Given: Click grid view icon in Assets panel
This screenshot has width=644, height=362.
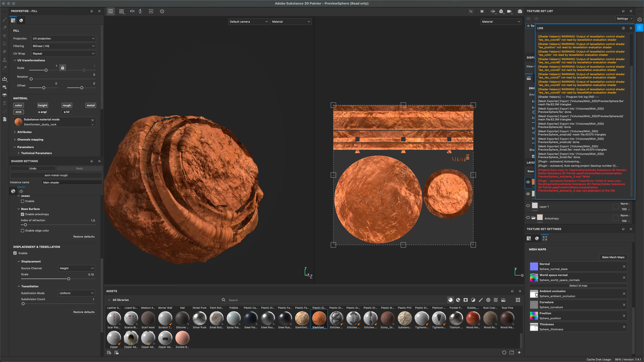Looking at the screenshot, I should [x=518, y=300].
